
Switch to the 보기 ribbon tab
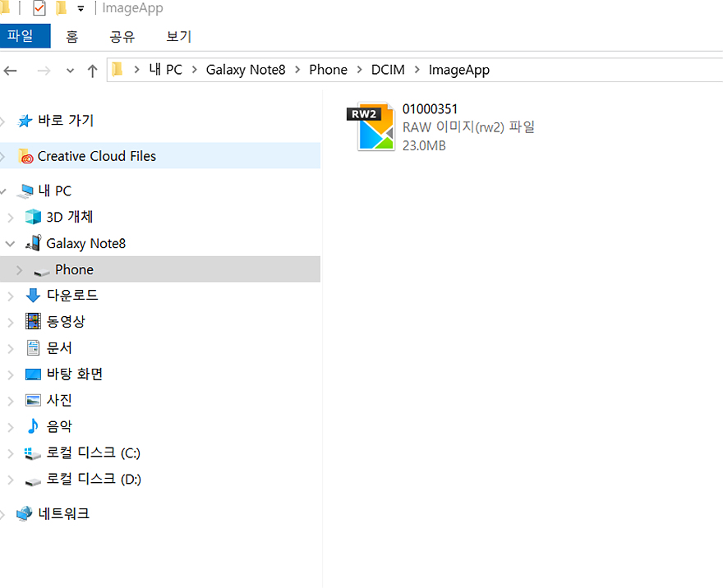[178, 36]
